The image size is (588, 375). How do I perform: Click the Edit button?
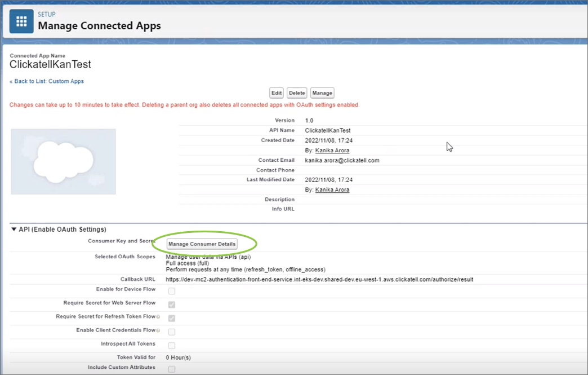pyautogui.click(x=276, y=93)
